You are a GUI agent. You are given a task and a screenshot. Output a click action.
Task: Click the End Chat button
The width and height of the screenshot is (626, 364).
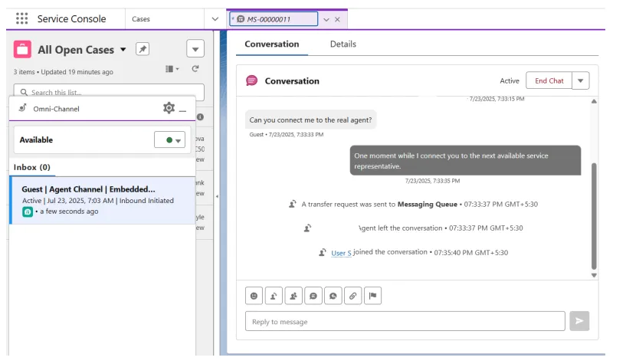click(549, 81)
